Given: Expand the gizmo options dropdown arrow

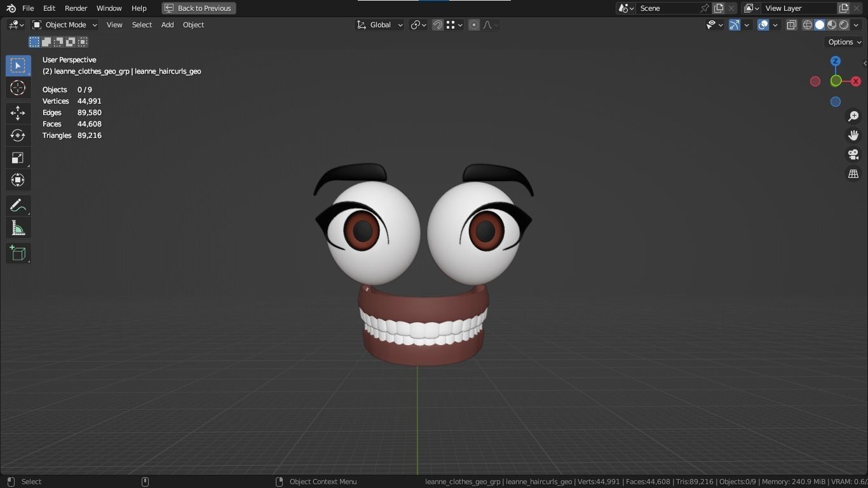Looking at the screenshot, I should (x=747, y=25).
